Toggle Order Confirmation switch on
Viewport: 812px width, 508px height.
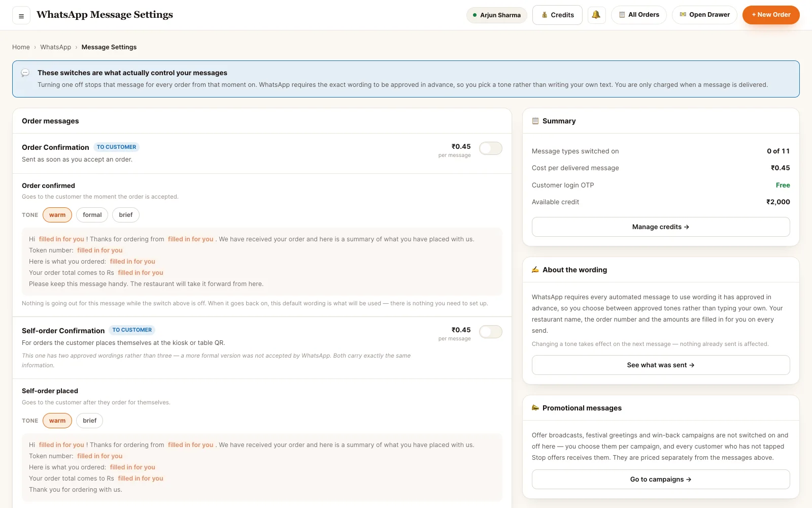point(491,148)
